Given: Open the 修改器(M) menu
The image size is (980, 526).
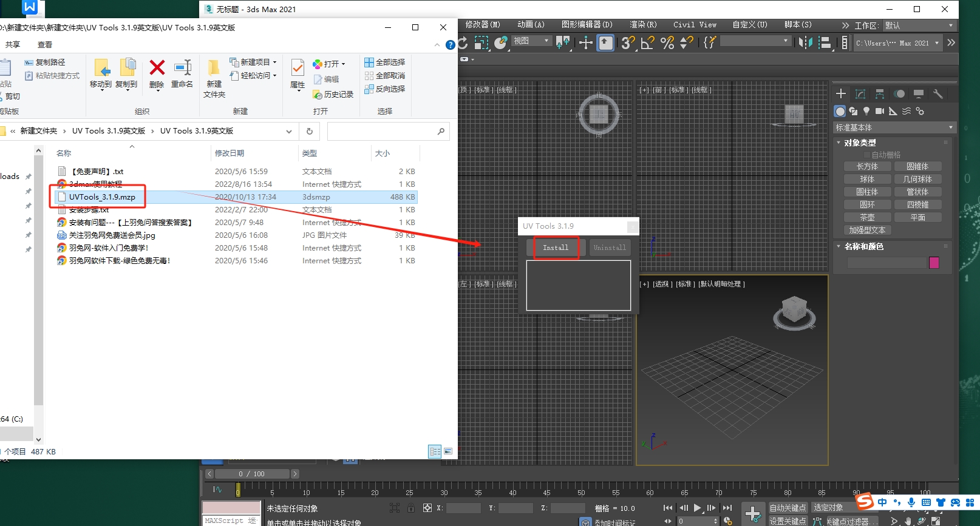Looking at the screenshot, I should (x=483, y=25).
